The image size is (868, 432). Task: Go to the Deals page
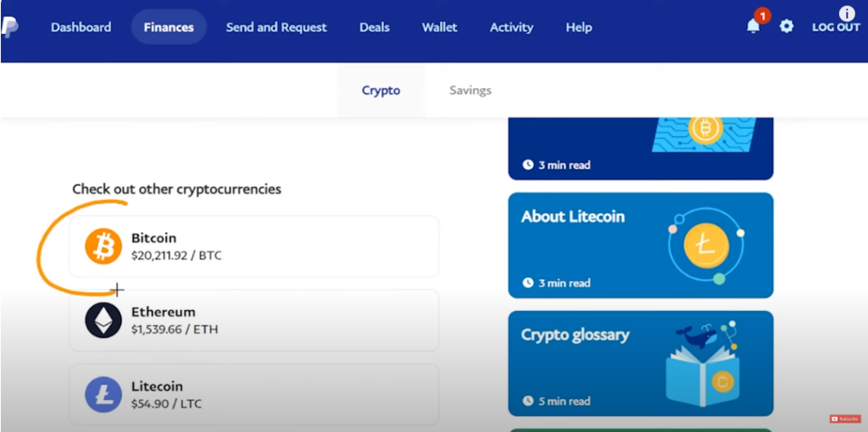pos(374,27)
